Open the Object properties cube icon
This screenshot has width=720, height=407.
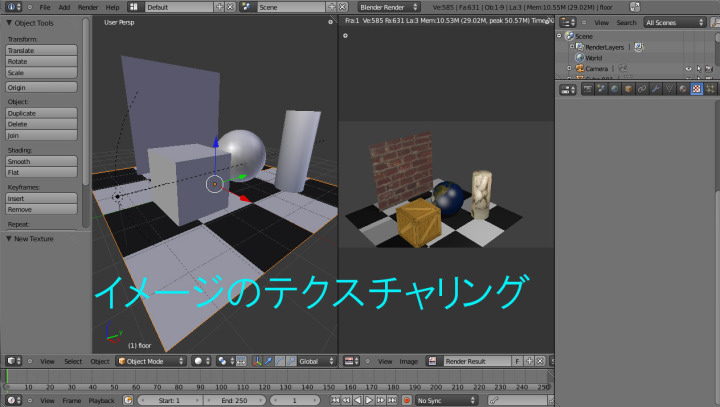coord(628,89)
